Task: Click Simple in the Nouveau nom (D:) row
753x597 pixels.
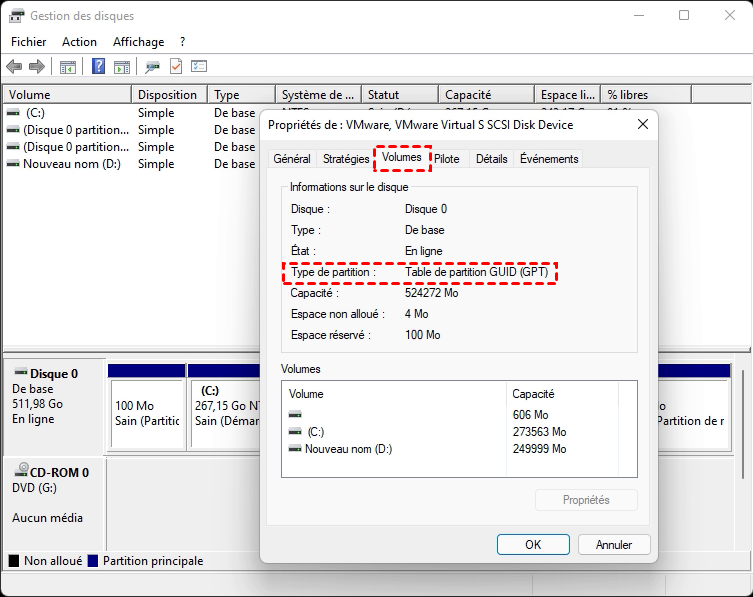Action: [x=156, y=164]
